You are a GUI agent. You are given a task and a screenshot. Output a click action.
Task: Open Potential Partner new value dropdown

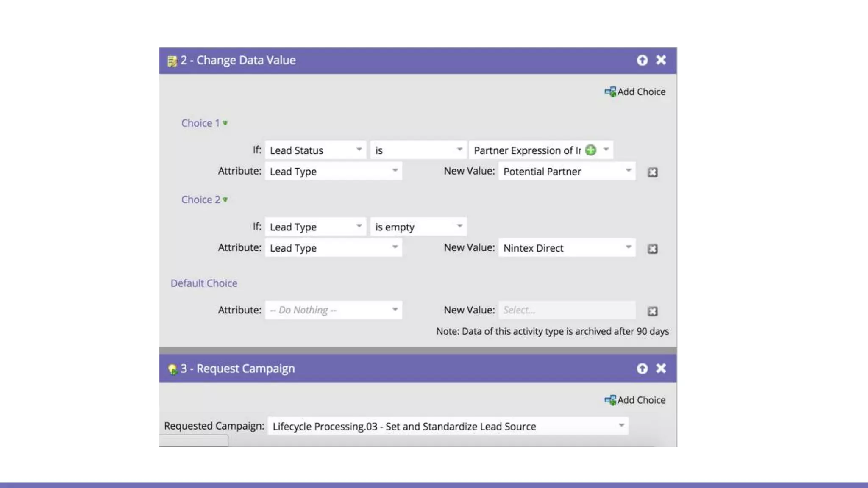pos(628,171)
